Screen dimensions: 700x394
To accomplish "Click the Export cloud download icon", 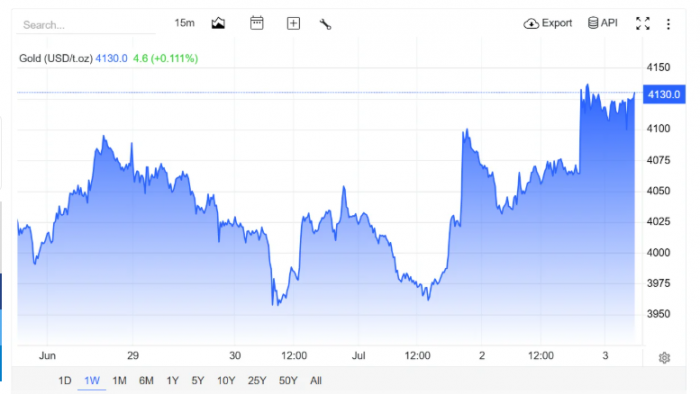I will click(531, 23).
